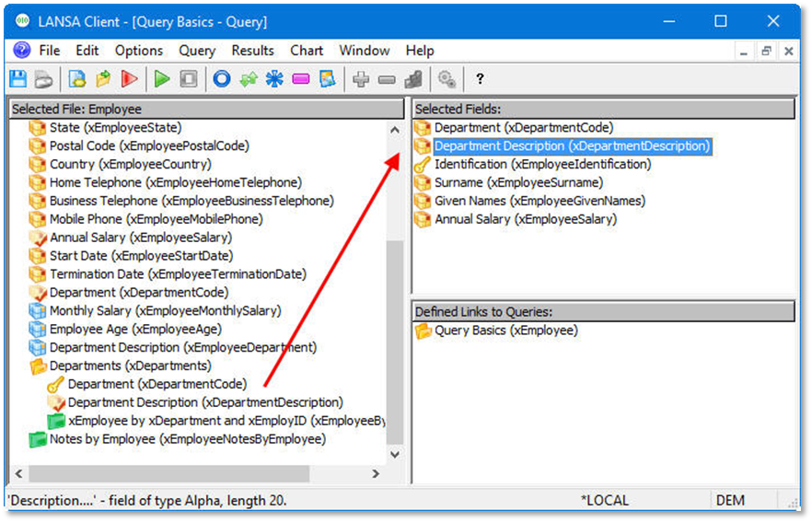Viewport: 812px width, 522px height.
Task: Click the vertical scrollbar thumb in file list
Action: tap(395, 342)
